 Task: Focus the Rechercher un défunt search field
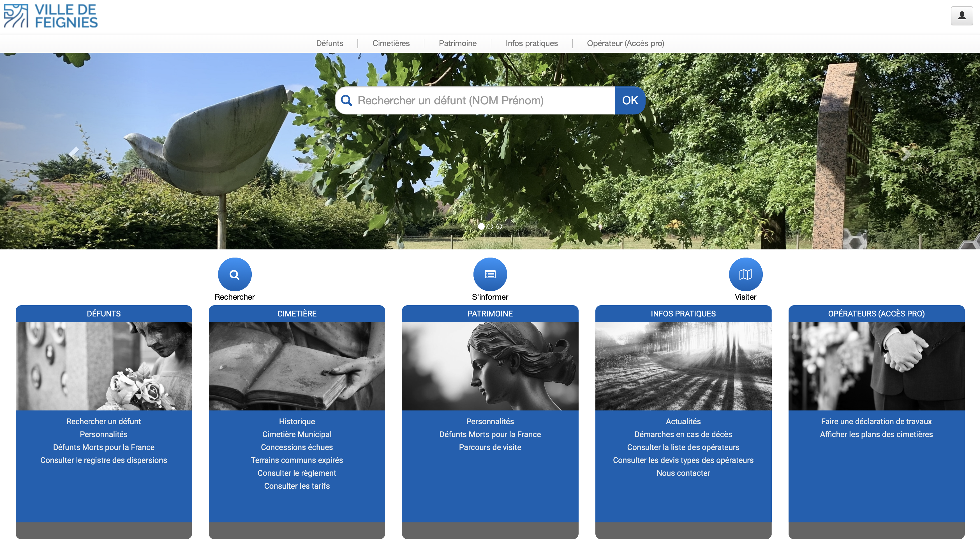click(475, 100)
